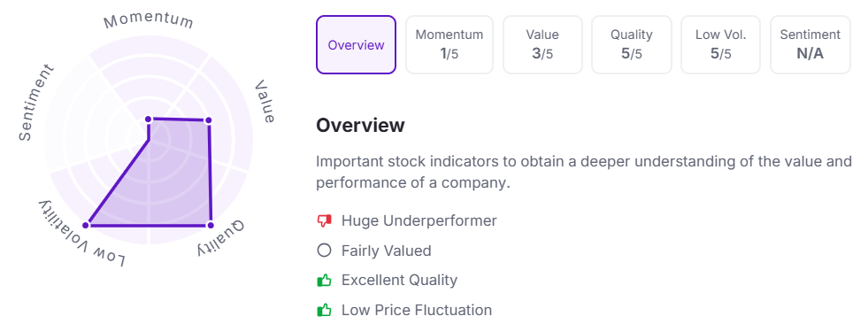
Task: Click the Excellent Quality text
Action: [399, 280]
